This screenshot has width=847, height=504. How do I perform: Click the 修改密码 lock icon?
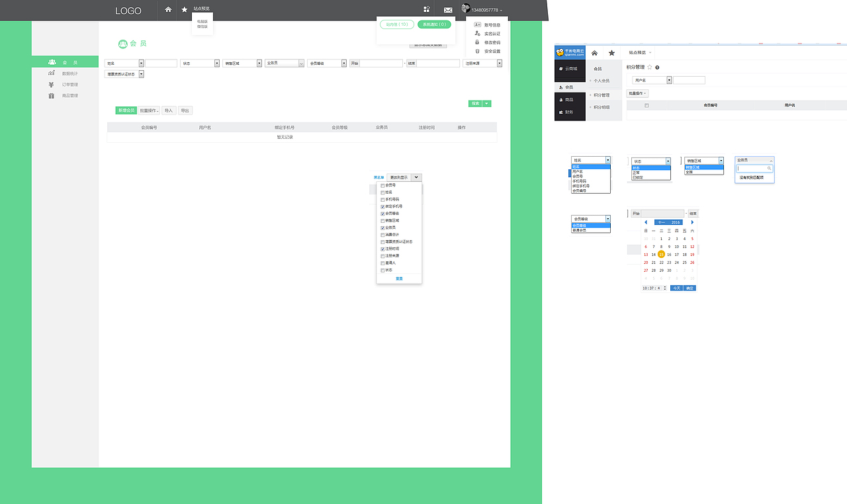point(477,42)
